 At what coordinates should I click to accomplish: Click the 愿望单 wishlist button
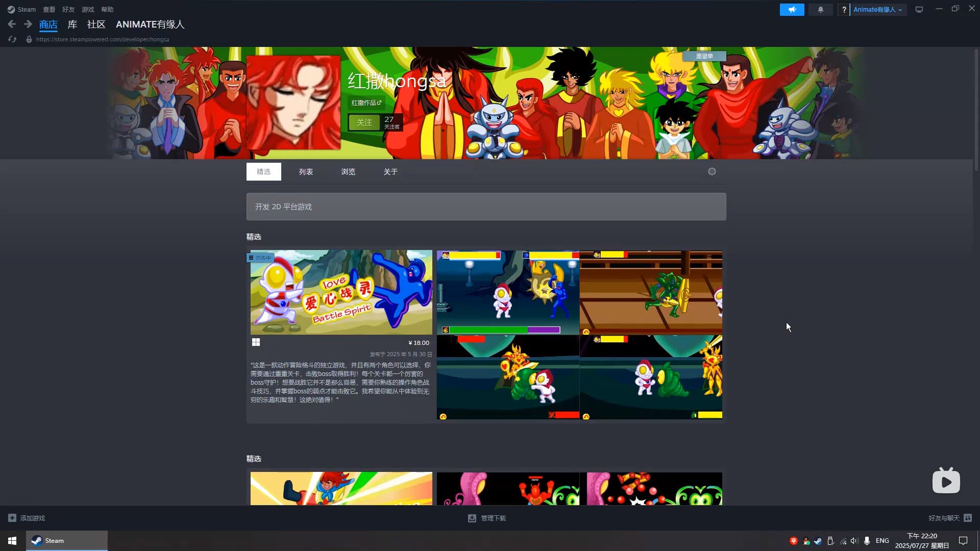click(704, 56)
